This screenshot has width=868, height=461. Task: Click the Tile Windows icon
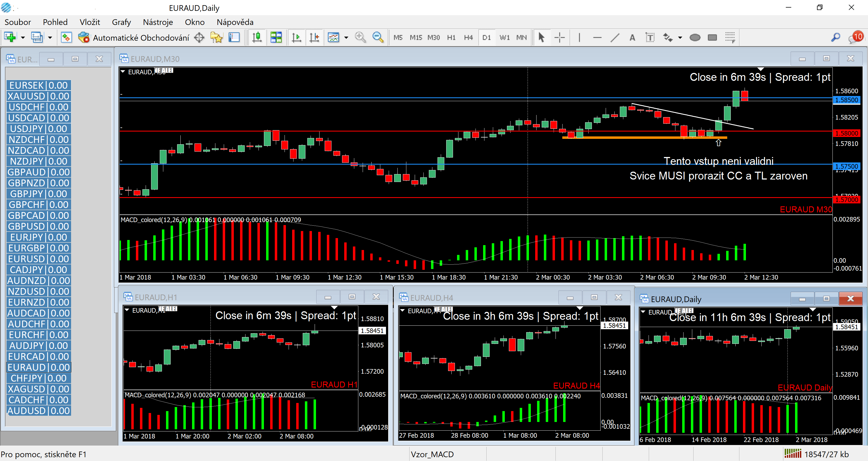tap(276, 37)
